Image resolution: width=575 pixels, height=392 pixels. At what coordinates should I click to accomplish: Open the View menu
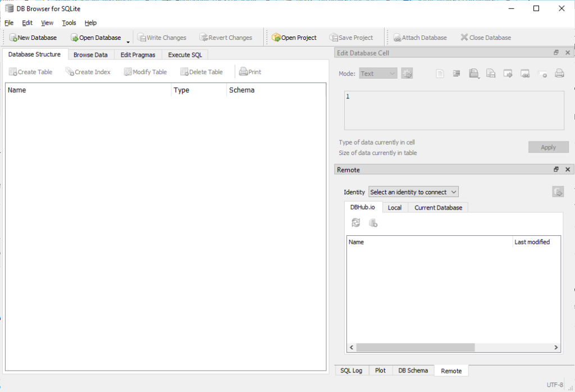pyautogui.click(x=47, y=22)
